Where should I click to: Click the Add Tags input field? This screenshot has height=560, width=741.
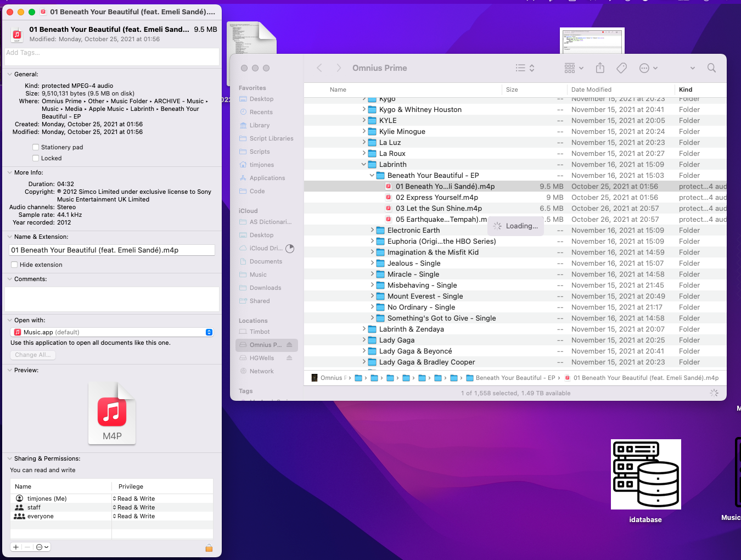[x=112, y=57]
